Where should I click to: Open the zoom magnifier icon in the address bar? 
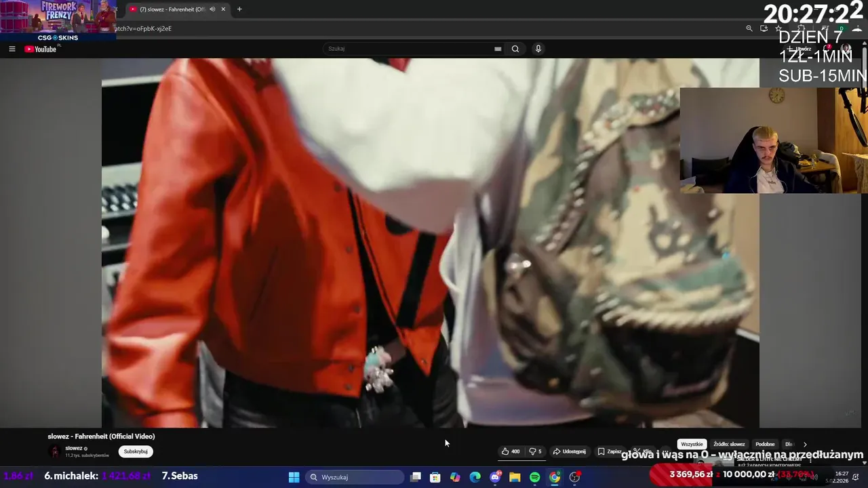pos(749,28)
